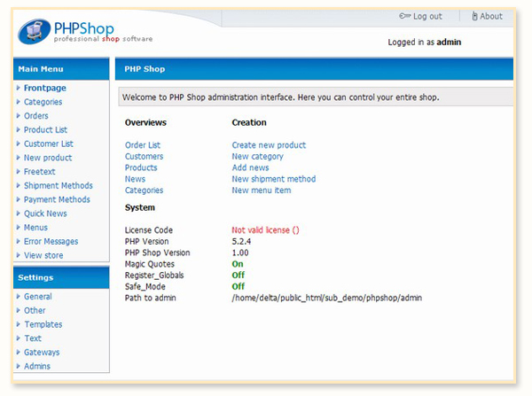The height and width of the screenshot is (396, 532).
Task: Click the path to admin value
Action: point(326,298)
